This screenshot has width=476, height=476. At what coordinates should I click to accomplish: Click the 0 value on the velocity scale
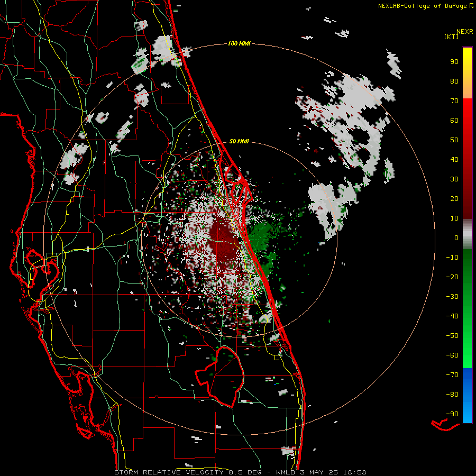pos(456,238)
